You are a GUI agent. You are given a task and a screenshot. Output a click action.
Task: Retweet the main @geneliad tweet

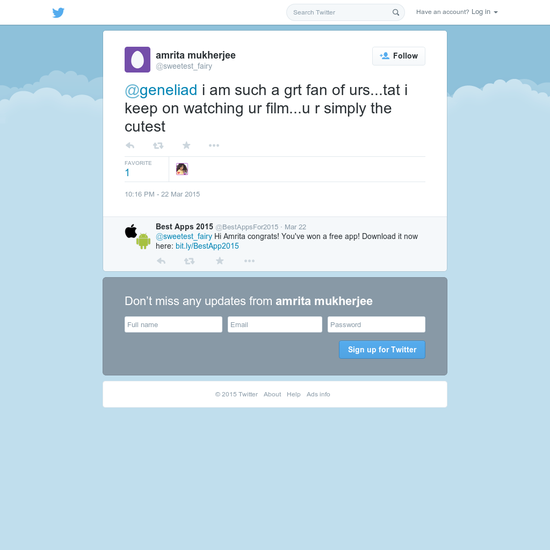(158, 145)
